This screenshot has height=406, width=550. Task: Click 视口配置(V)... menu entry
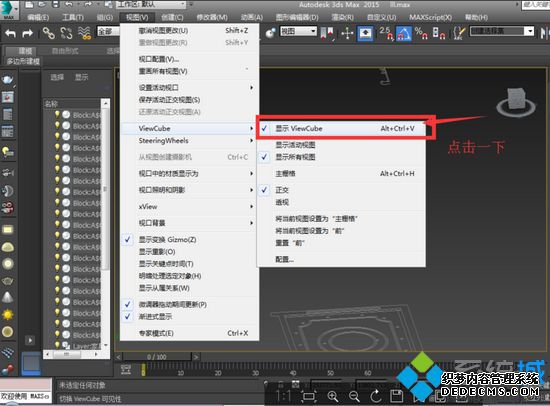[x=190, y=59]
